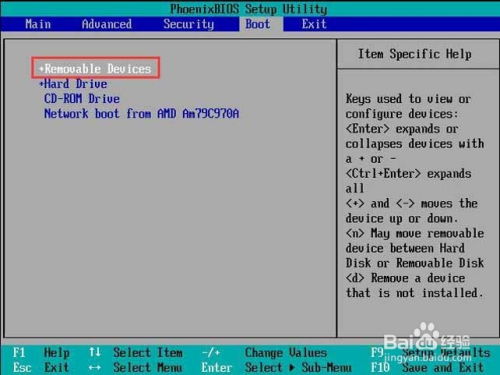The image size is (500, 375).
Task: Click help line '<Ctrl+Enter> expands'
Action: click(408, 173)
